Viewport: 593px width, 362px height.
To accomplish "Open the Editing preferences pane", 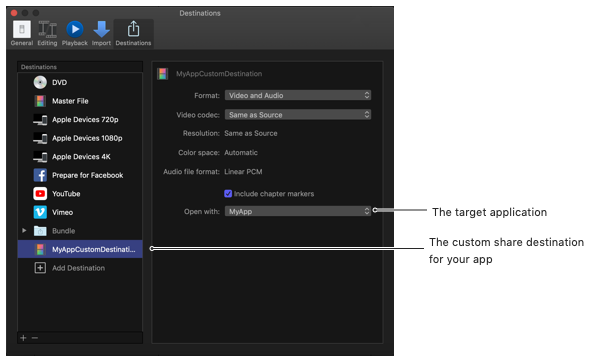I will (x=47, y=34).
